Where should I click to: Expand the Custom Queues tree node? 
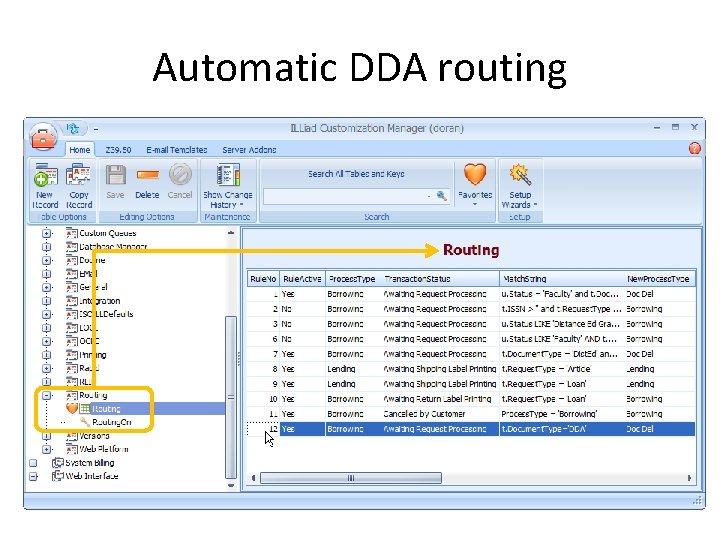46,233
